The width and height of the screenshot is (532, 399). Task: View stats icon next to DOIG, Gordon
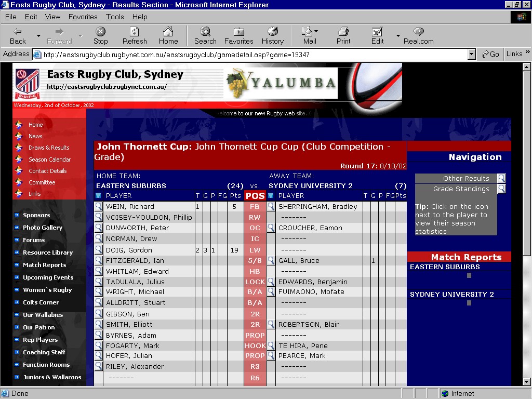(x=98, y=249)
